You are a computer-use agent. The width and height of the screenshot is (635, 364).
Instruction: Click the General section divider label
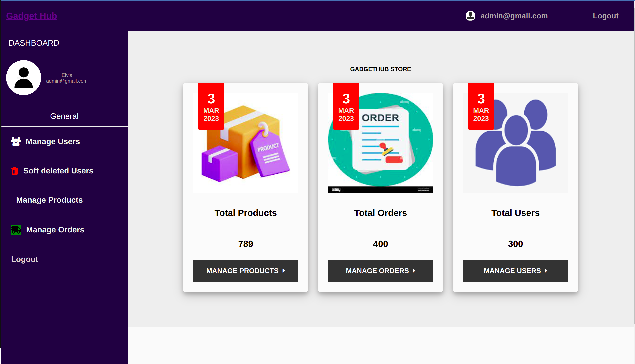(64, 116)
